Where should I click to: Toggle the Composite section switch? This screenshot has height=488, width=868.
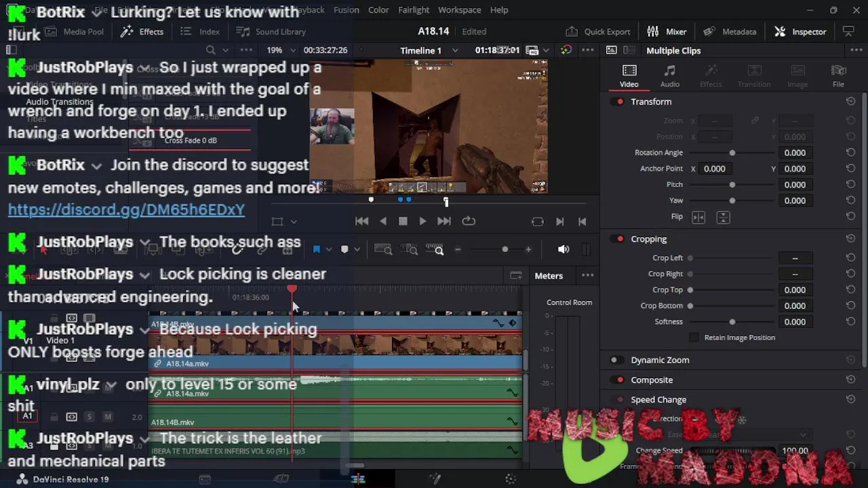click(618, 380)
